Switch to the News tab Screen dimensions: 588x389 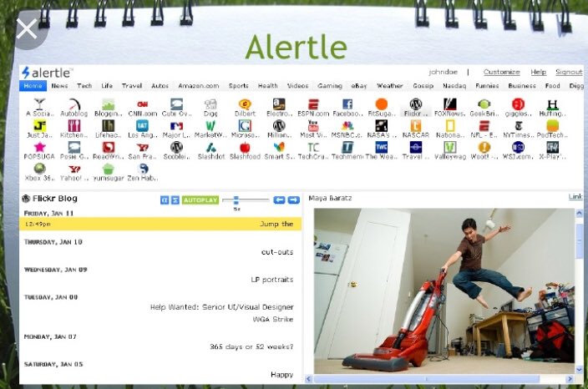[59, 86]
